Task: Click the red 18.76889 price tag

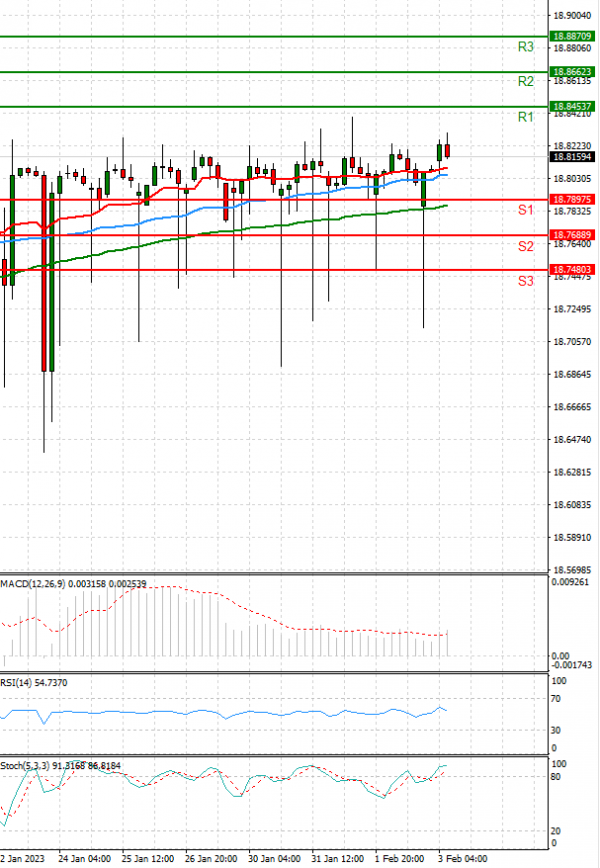Action: pos(572,235)
